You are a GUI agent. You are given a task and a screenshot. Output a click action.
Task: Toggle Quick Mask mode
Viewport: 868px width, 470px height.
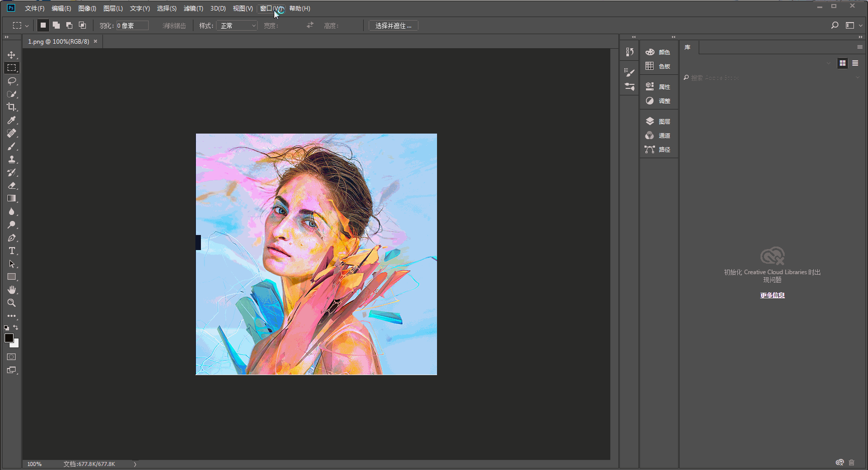coord(11,357)
